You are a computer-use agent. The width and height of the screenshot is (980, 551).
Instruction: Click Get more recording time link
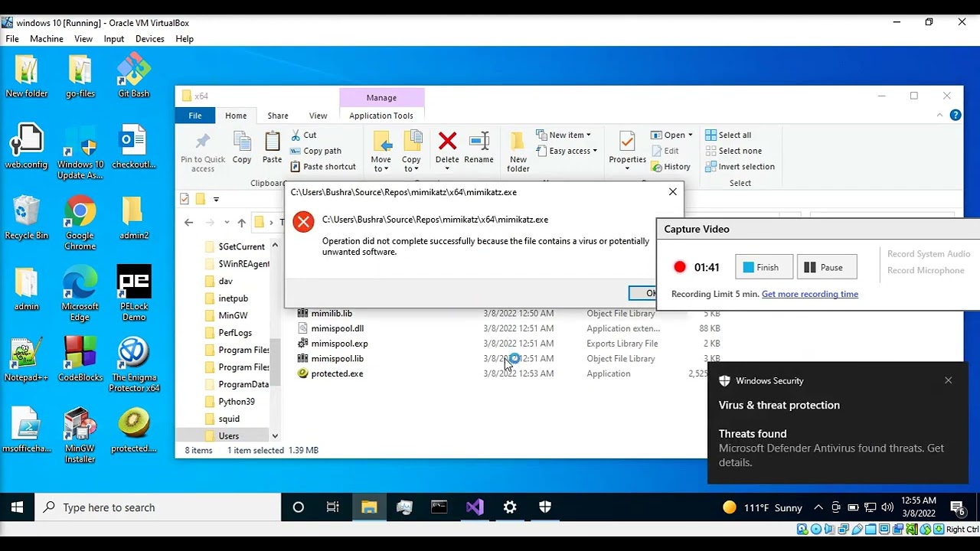pos(810,294)
